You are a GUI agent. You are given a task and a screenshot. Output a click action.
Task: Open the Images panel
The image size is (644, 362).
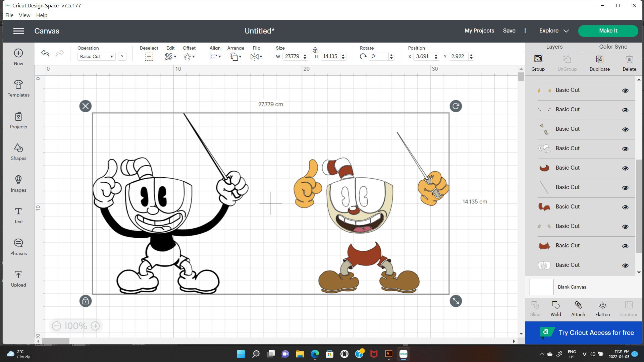coord(18,184)
